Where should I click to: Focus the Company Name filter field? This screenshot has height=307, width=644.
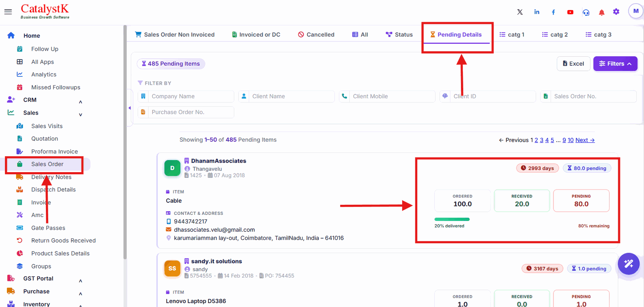pyautogui.click(x=186, y=97)
